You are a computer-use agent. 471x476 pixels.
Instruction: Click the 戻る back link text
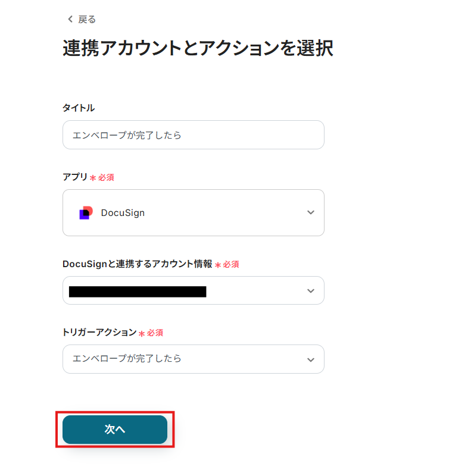[87, 19]
